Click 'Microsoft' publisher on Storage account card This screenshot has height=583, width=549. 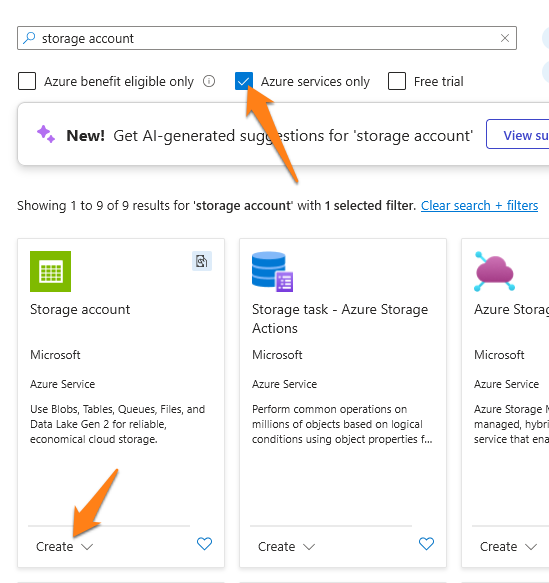(55, 355)
